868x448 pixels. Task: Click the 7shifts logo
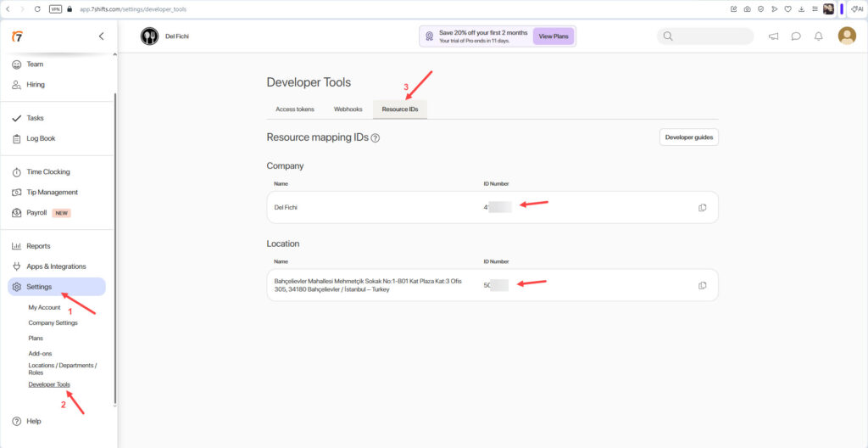coord(17,36)
